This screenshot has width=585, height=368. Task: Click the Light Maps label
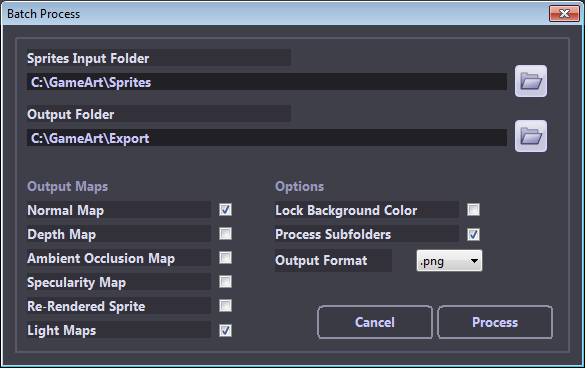(x=119, y=330)
